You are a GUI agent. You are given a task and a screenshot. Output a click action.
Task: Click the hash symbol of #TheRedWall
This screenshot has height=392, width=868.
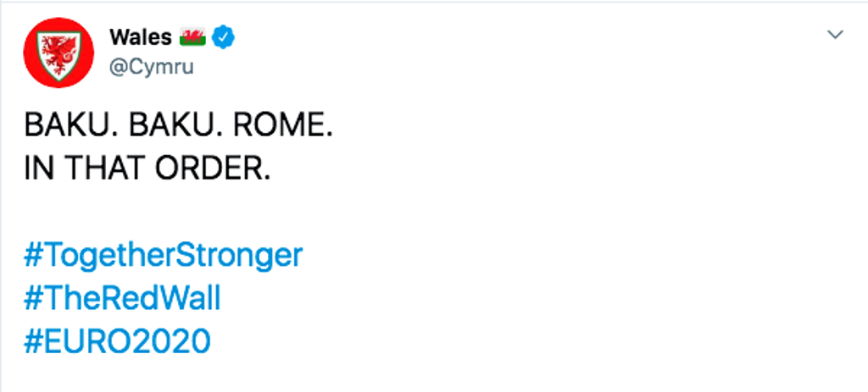31,299
